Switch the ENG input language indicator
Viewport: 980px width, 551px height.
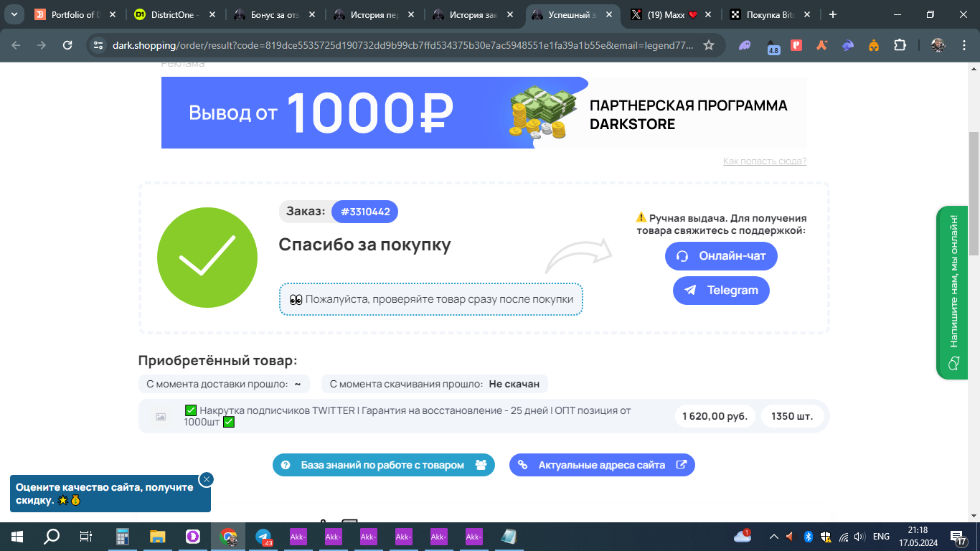tap(881, 536)
